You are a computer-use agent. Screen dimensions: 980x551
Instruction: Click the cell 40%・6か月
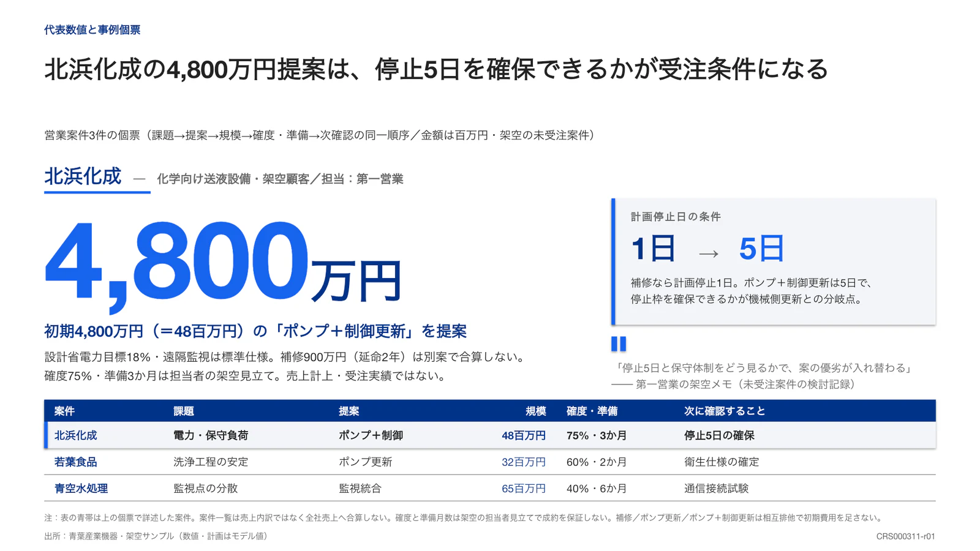click(x=597, y=489)
